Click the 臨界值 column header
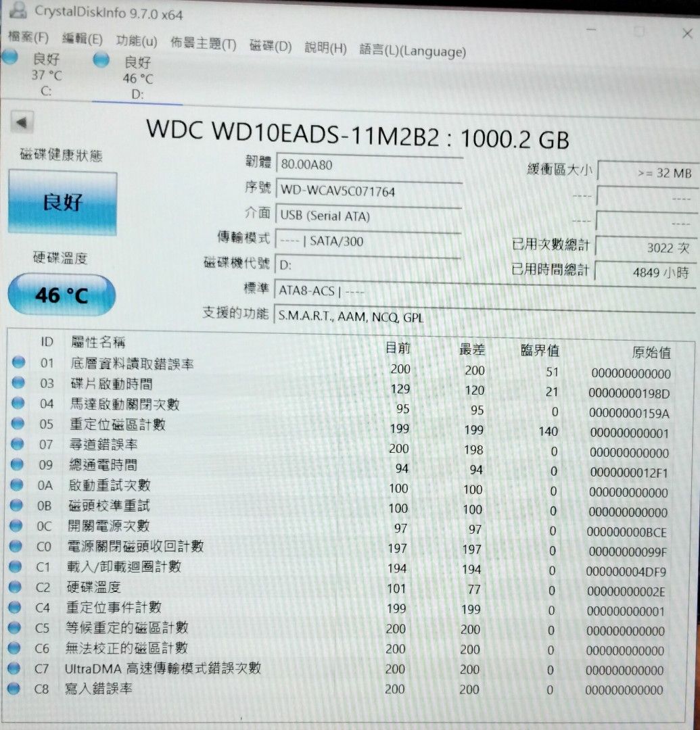Viewport: 700px width, 730px height. 540,350
